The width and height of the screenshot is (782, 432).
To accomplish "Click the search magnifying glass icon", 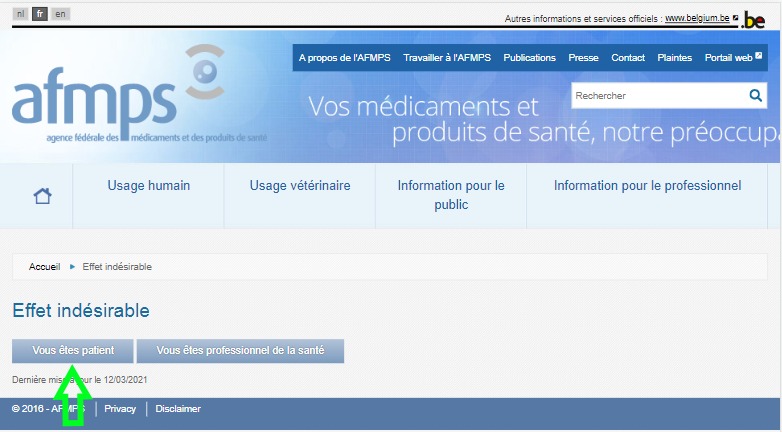I will [756, 96].
